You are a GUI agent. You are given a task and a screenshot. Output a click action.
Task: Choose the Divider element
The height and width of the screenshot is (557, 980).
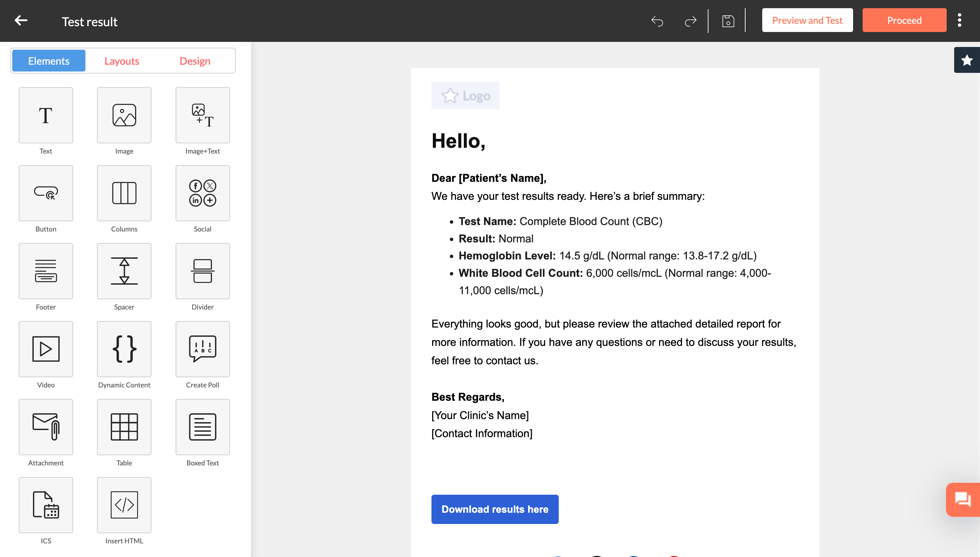tap(202, 271)
